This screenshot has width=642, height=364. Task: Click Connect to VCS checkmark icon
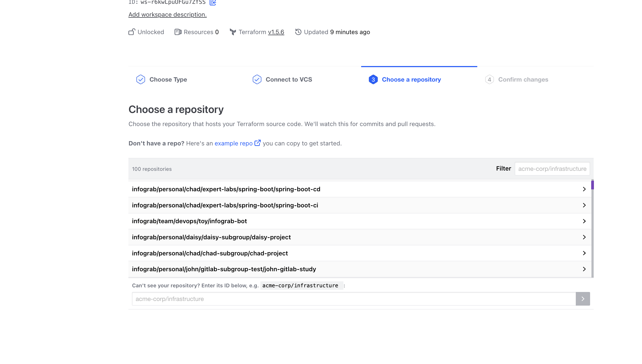257,79
